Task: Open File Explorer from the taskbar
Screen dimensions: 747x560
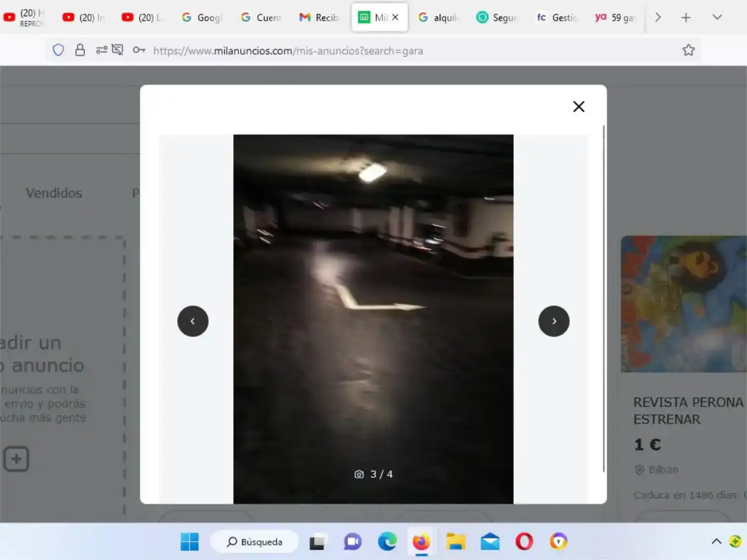Action: pos(455,542)
